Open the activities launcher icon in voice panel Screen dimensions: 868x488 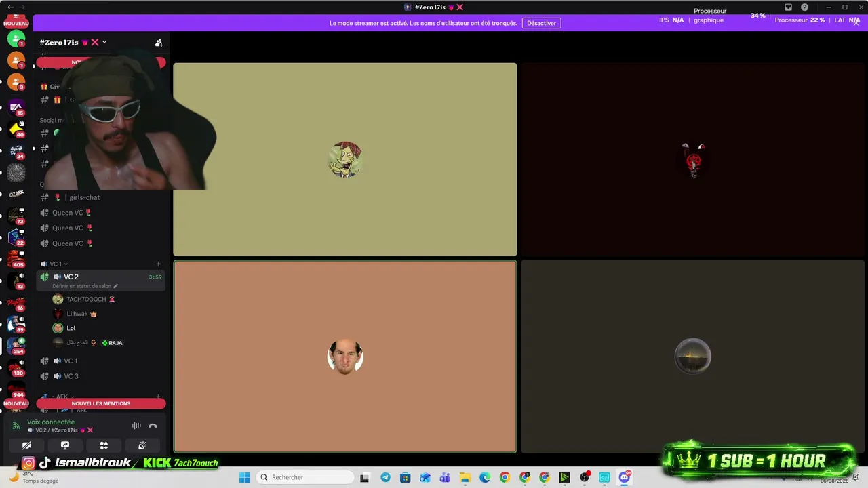[104, 445]
